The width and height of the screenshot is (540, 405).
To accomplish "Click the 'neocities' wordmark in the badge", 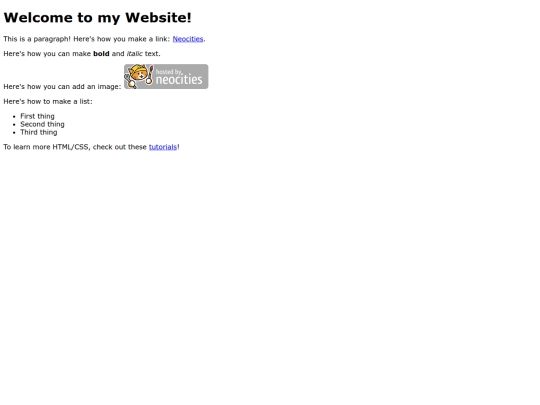I will pyautogui.click(x=179, y=80).
